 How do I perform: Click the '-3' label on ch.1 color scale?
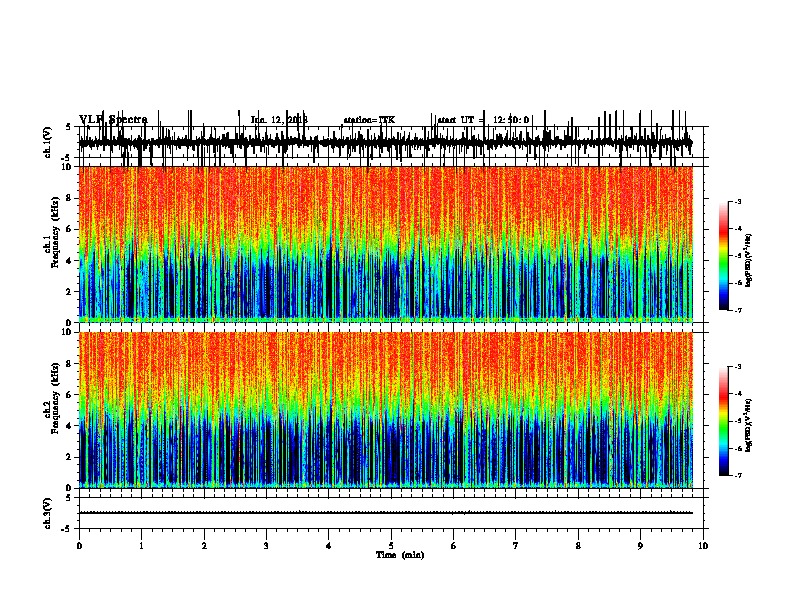pos(737,201)
